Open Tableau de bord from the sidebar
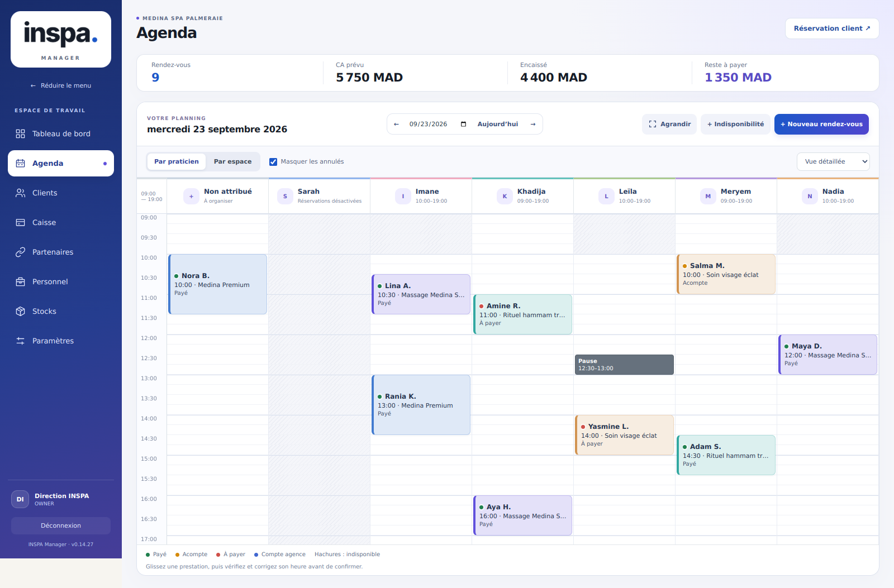 click(x=61, y=133)
